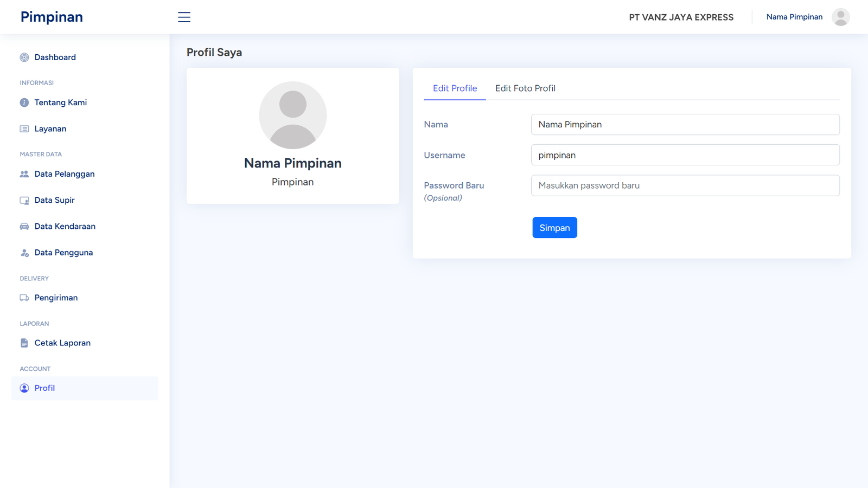The width and height of the screenshot is (868, 488).
Task: Open the Nama Pimpinan user dropdown
Action: (794, 17)
